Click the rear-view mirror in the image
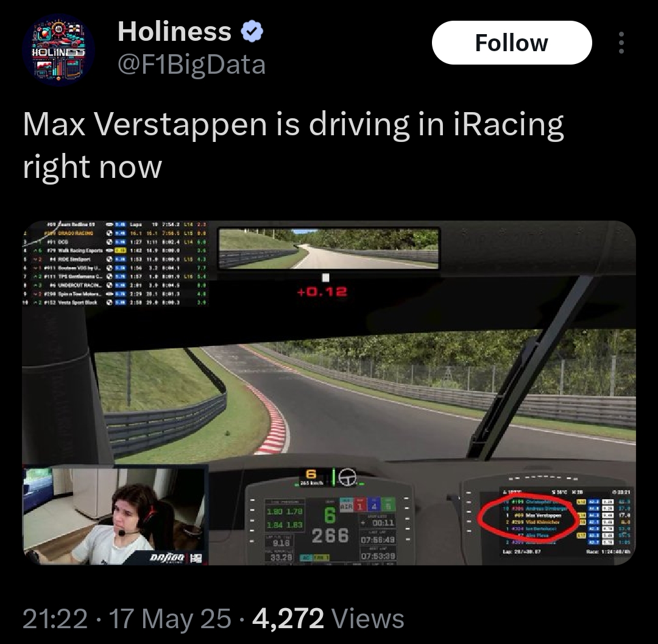 pyautogui.click(x=329, y=249)
